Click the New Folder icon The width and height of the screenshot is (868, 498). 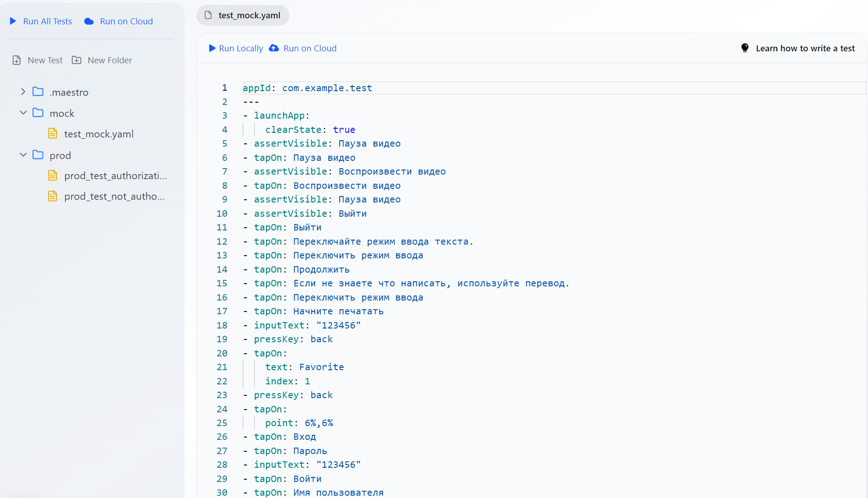coord(76,60)
